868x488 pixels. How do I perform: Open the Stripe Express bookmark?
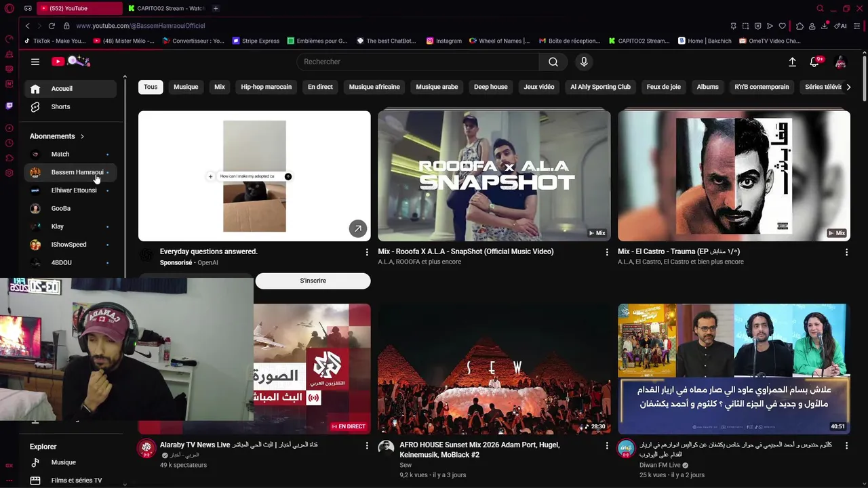(x=256, y=41)
